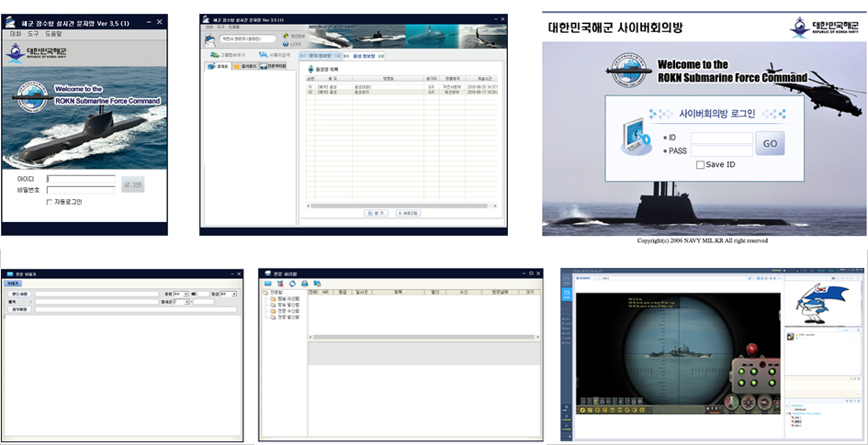The image size is (868, 445).
Task: Click the 제목 input field in 전문 보내기
Action: coord(96,302)
